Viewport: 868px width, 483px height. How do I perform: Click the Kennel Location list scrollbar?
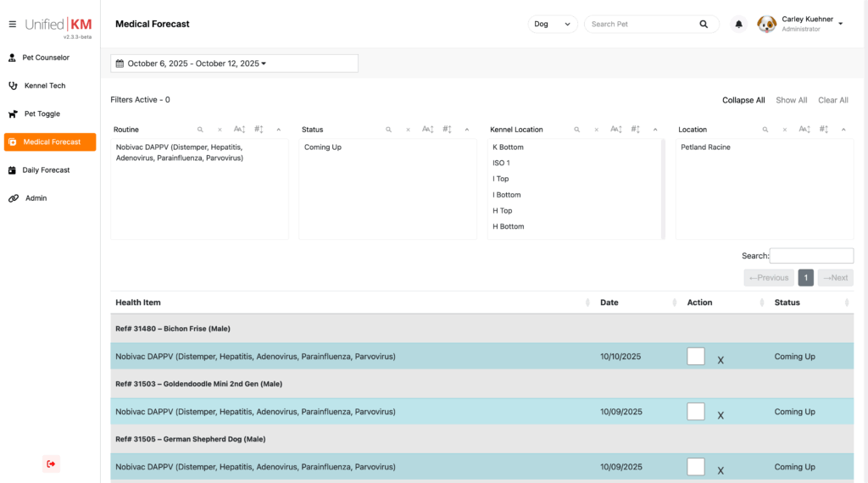pyautogui.click(x=663, y=189)
